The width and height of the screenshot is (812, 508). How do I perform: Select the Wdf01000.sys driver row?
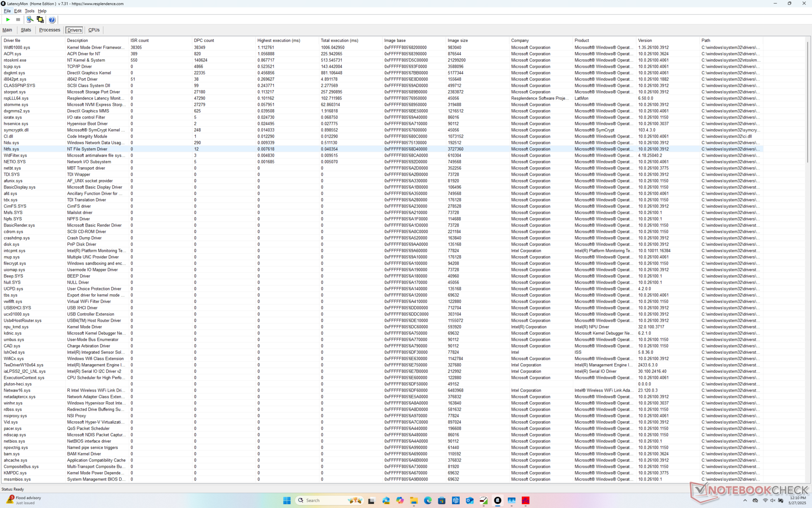pyautogui.click(x=382, y=47)
